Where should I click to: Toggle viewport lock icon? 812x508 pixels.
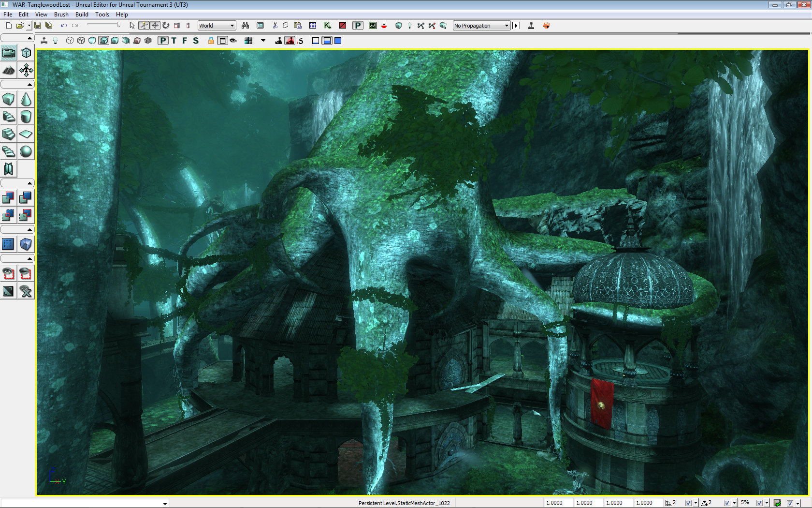[x=211, y=41]
